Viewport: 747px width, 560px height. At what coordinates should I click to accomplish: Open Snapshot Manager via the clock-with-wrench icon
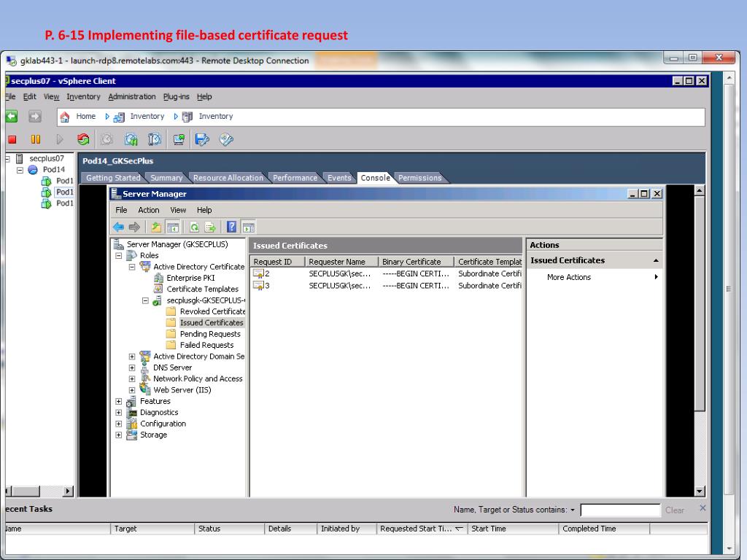155,139
